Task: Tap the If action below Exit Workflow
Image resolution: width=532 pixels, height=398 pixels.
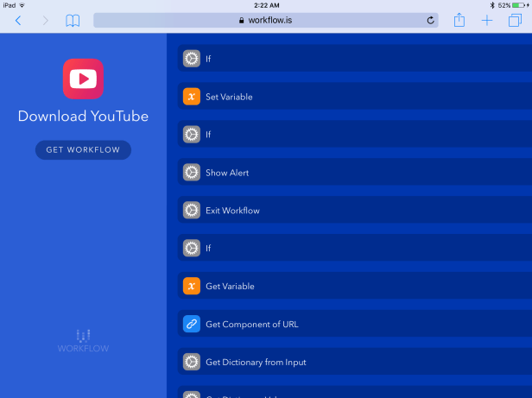Action: pyautogui.click(x=354, y=249)
